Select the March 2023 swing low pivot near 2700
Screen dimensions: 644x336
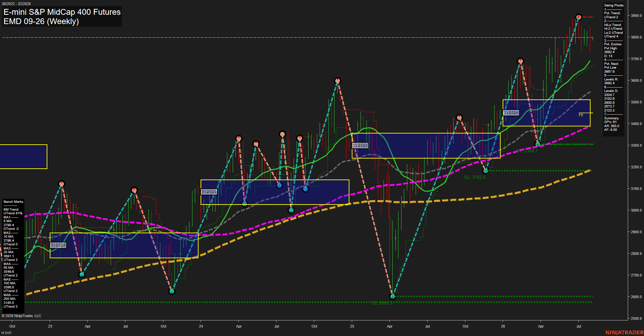[82, 274]
